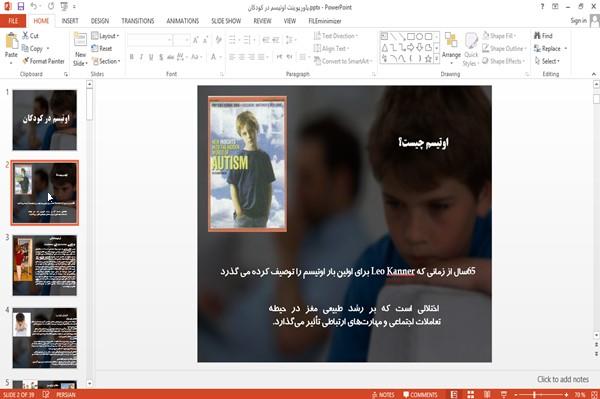Screen dimensions: 600x399
Task: Toggle the Notes pane in status bar
Action: (383, 394)
